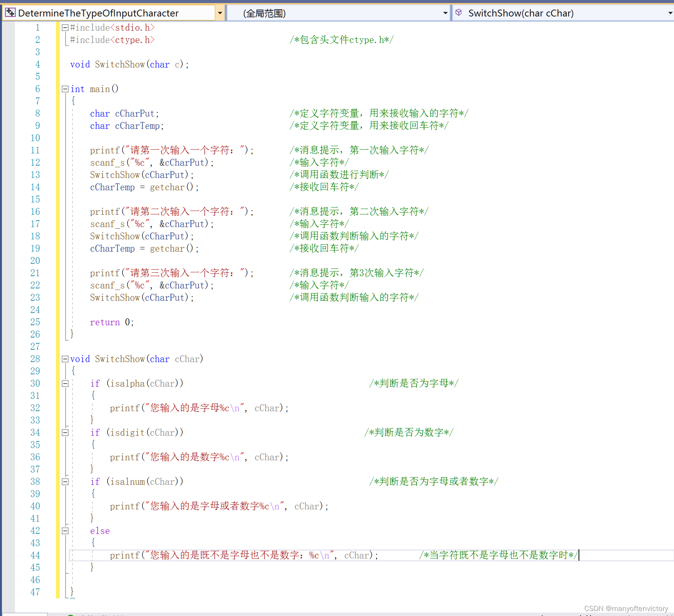Click the comment '包含头文件ctype.h'
674x616 pixels.
[x=342, y=40]
